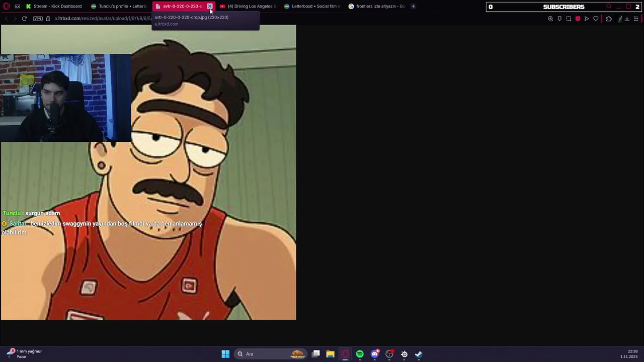Go forward to the next page

[x=15, y=19]
